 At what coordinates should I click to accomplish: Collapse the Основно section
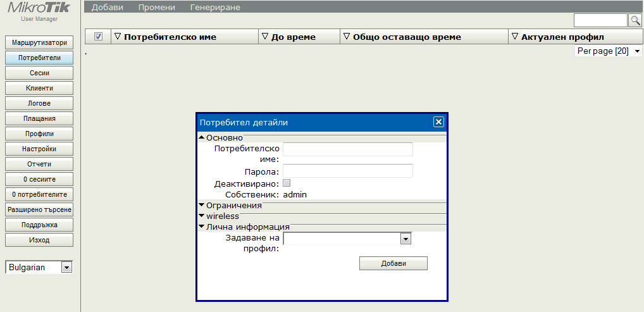(202, 137)
